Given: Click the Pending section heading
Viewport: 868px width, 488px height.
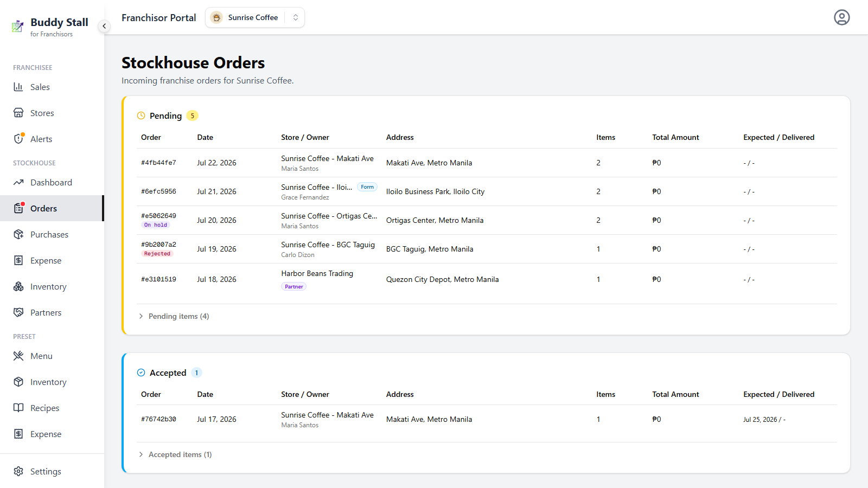Looking at the screenshot, I should [165, 115].
